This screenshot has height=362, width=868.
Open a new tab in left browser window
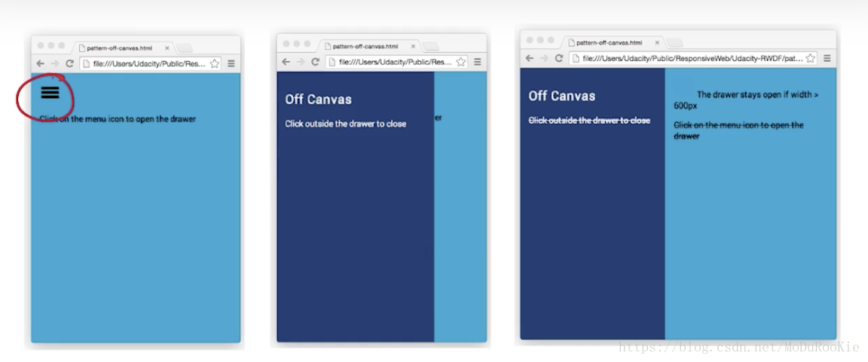[x=185, y=49]
